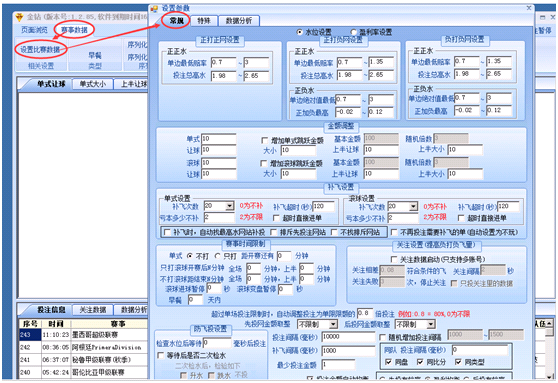Tick the 排斥先投注网站 checkbox
558x383 pixels.
click(x=273, y=232)
